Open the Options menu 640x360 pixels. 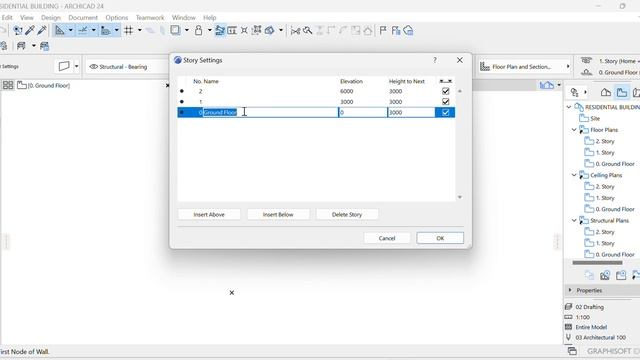pyautogui.click(x=117, y=18)
